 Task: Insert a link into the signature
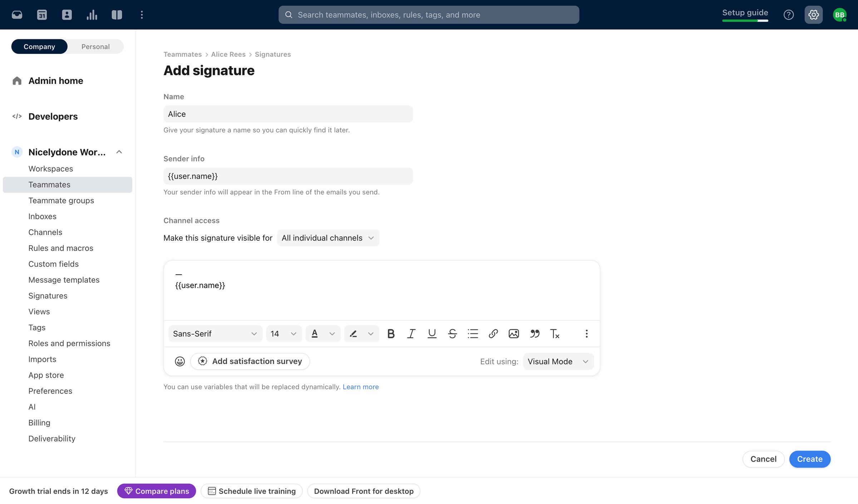(493, 334)
